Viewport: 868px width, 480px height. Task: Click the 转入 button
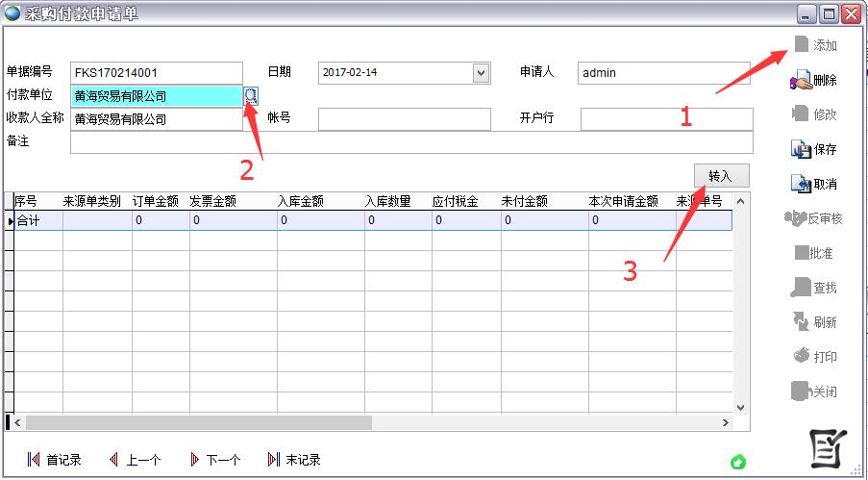pyautogui.click(x=720, y=177)
